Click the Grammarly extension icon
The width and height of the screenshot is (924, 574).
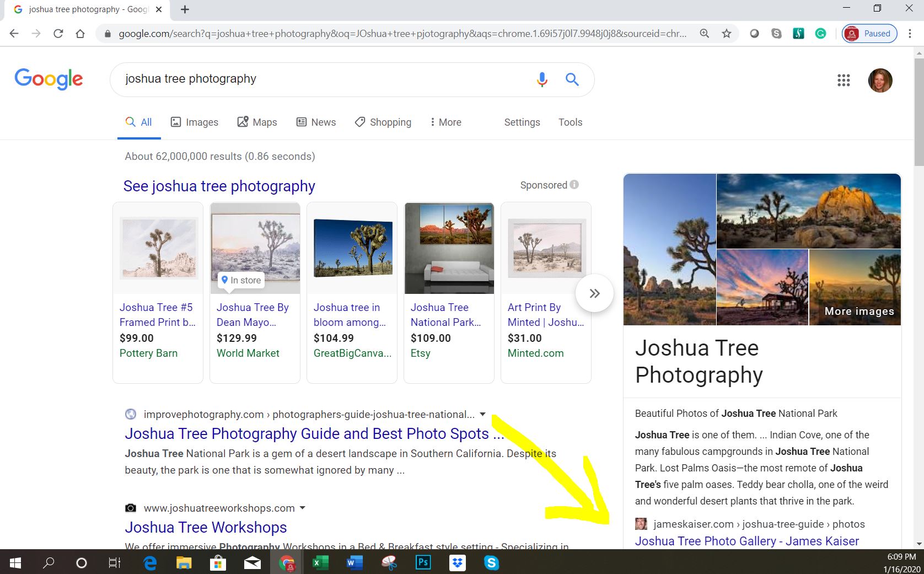tap(820, 34)
